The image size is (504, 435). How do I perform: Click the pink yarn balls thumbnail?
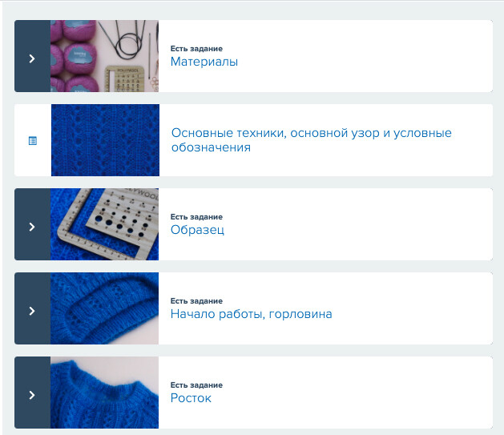click(104, 56)
